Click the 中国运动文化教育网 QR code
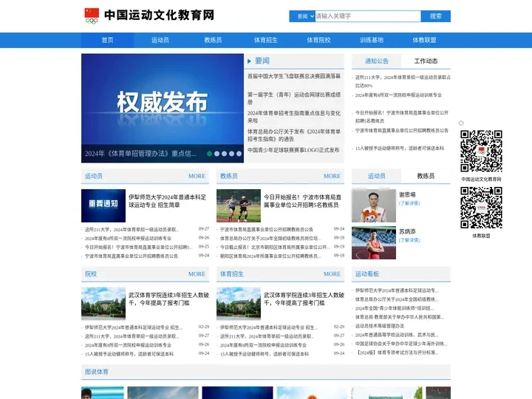 coord(481,151)
